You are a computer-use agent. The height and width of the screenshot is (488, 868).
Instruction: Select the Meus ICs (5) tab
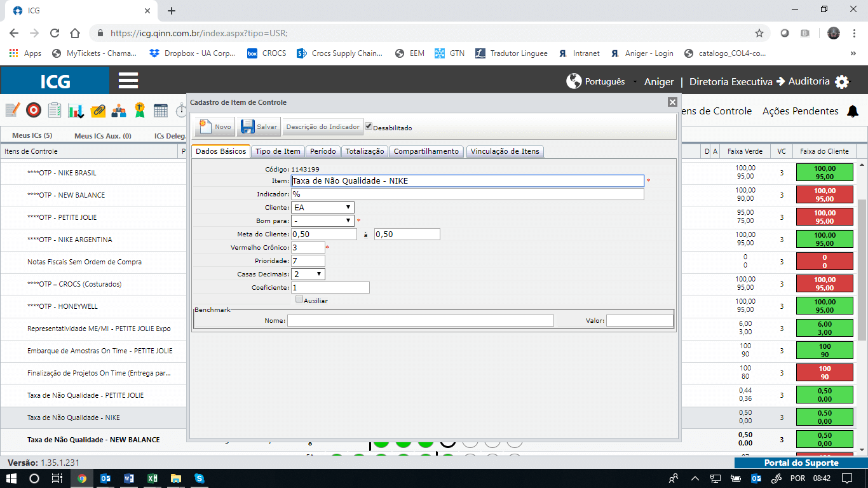click(x=32, y=135)
